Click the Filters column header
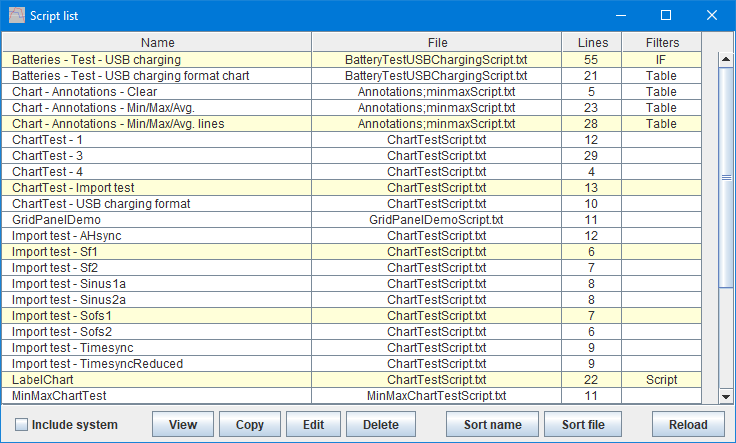The height and width of the screenshot is (443, 736). [x=662, y=43]
